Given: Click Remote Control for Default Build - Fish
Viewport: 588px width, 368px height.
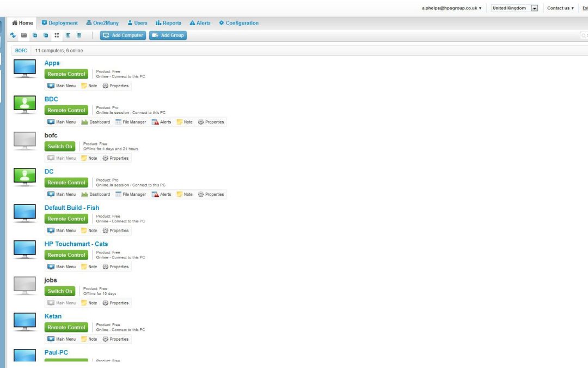Looking at the screenshot, I should click(x=66, y=219).
